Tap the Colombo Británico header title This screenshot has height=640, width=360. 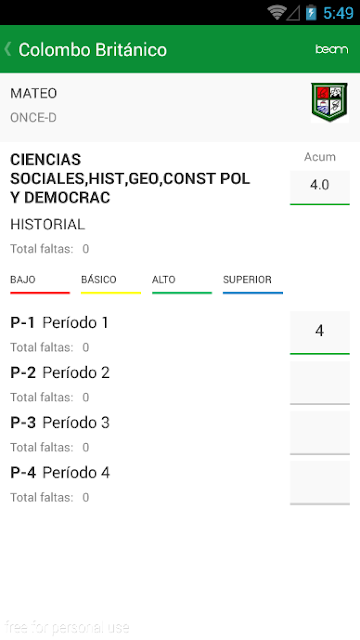pos(93,50)
